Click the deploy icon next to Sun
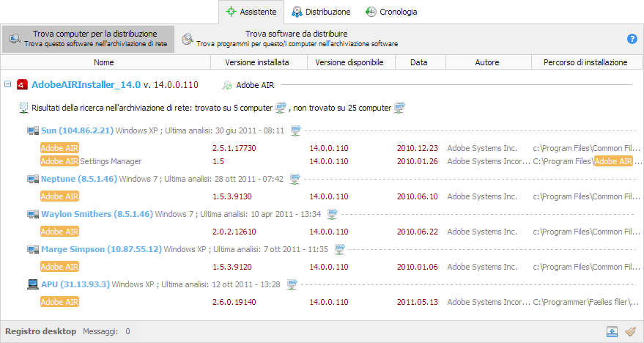The image size is (644, 343). [295, 131]
